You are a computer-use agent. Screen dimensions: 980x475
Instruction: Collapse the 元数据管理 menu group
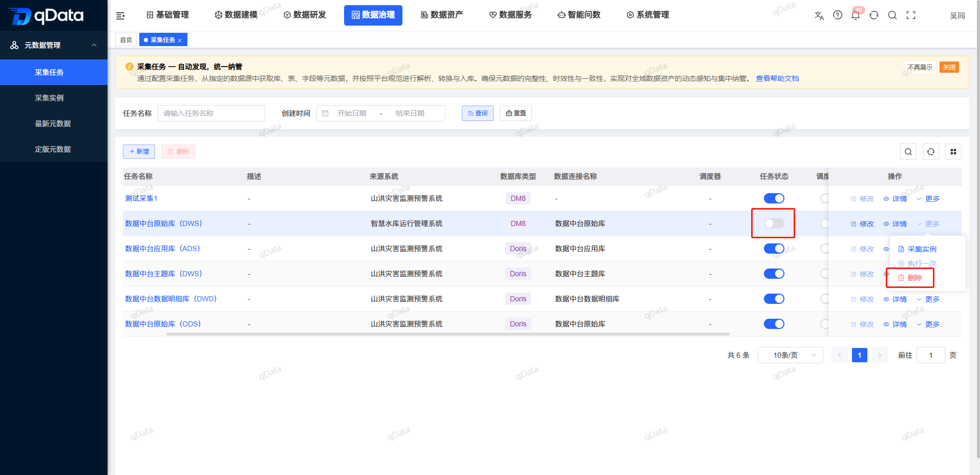(94, 45)
